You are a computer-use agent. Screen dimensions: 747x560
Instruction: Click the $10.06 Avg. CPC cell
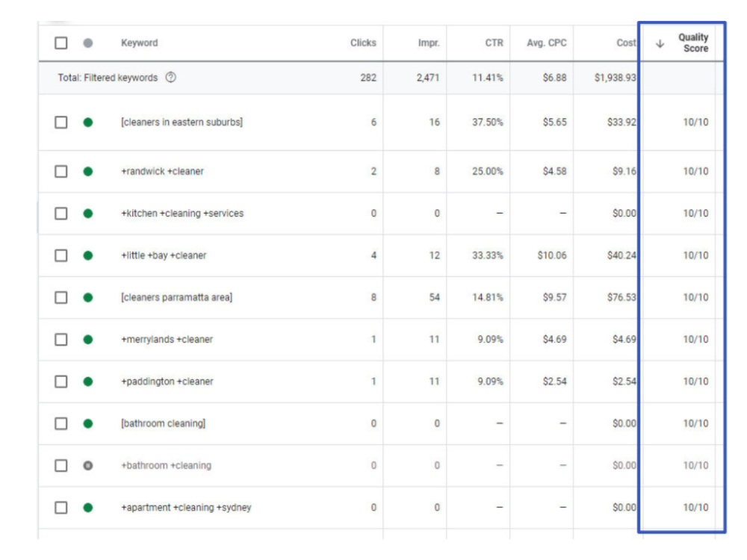click(x=552, y=255)
